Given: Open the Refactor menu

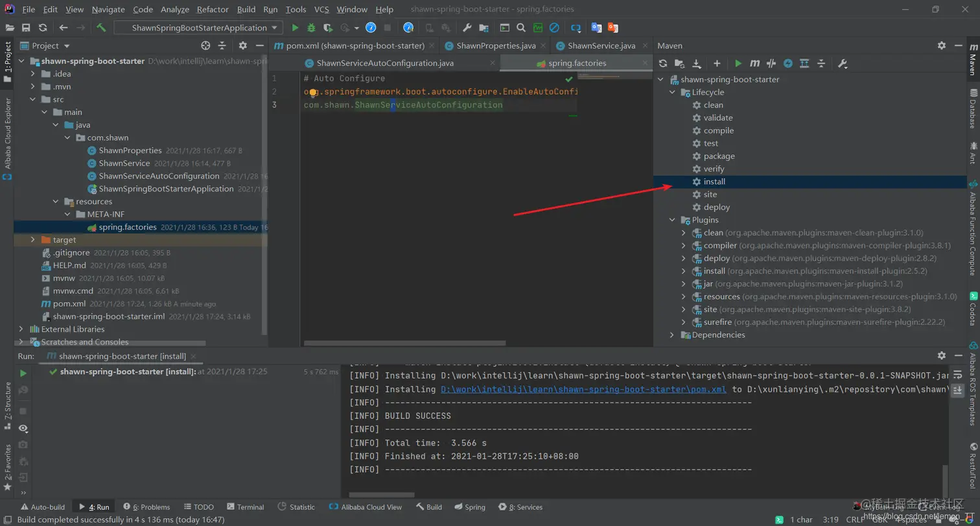Looking at the screenshot, I should coord(213,10).
